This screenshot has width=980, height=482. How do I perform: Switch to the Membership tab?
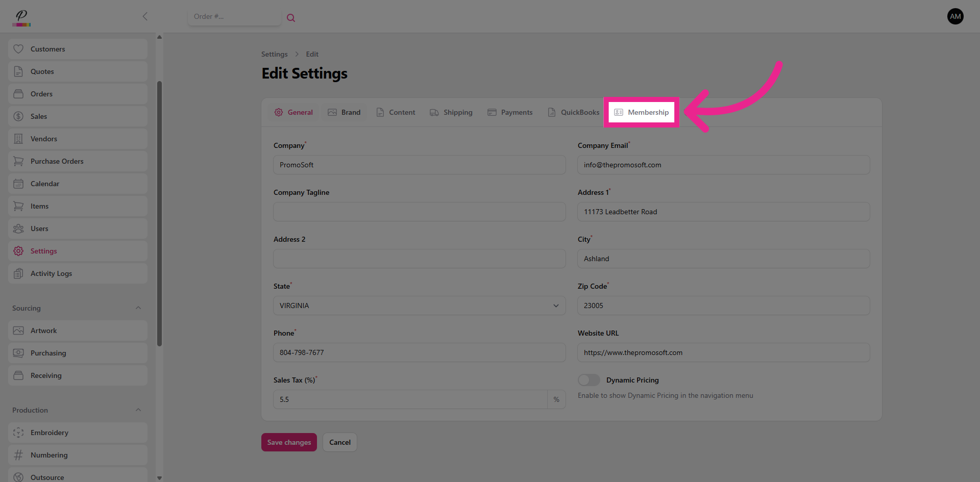click(642, 112)
